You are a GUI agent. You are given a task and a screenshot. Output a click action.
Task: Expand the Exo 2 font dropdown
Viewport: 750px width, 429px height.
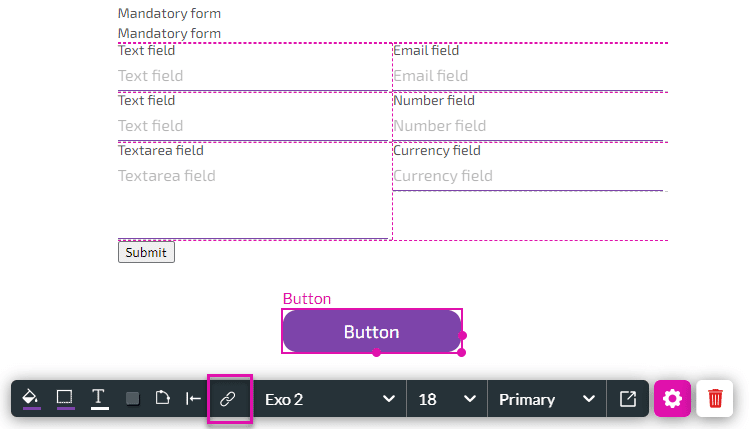[330, 399]
